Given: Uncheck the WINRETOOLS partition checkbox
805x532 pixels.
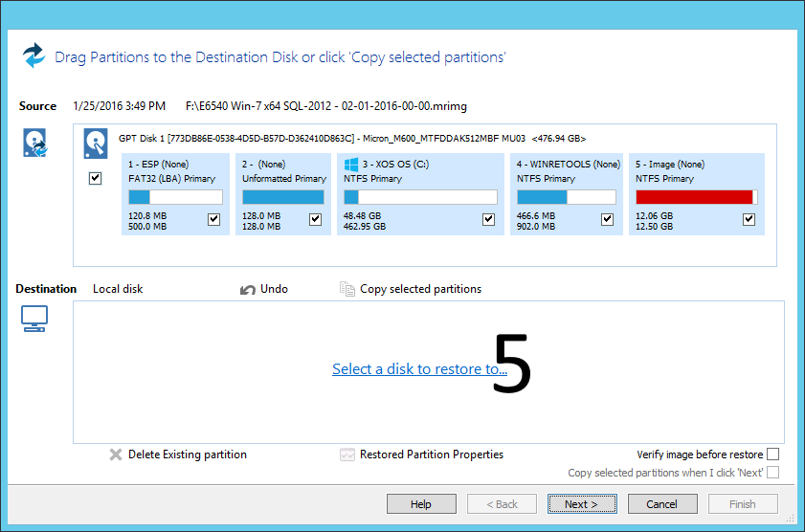Looking at the screenshot, I should coord(608,219).
